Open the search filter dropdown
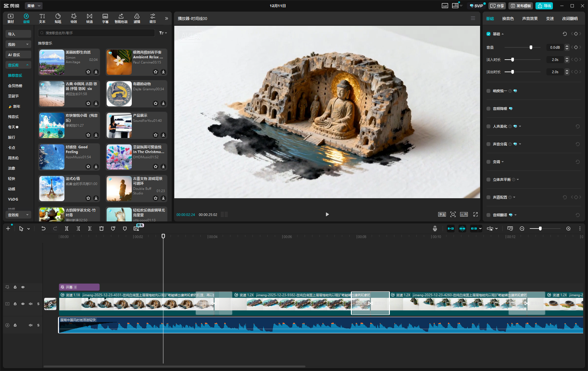 coord(163,33)
